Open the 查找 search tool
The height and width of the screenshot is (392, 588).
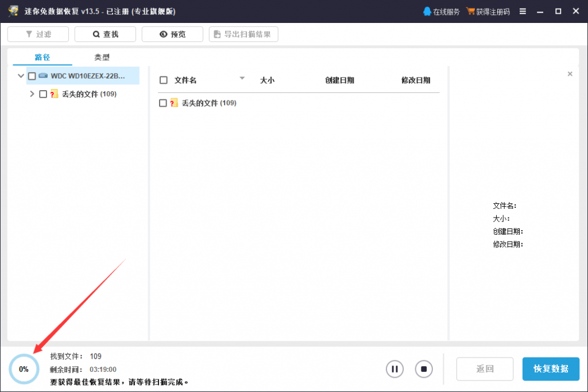[x=105, y=34]
